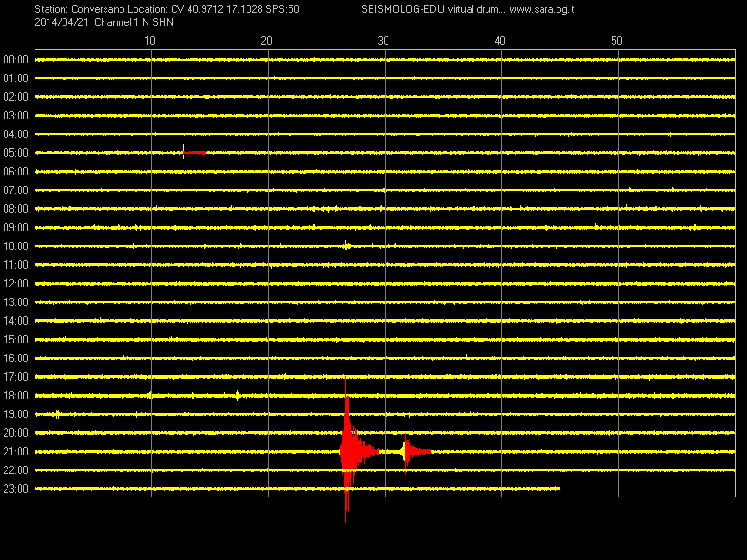The height and width of the screenshot is (560, 747).
Task: Click the '02:00' hour label
Action: pos(16,97)
